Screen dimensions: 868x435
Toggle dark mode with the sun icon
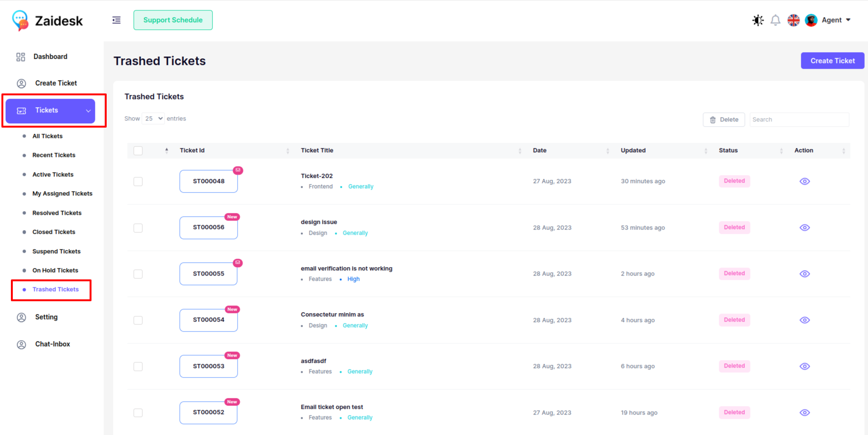coord(758,20)
